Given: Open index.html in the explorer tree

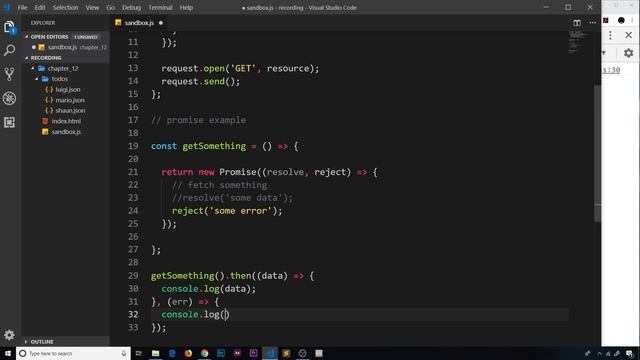Looking at the screenshot, I should [x=66, y=121].
